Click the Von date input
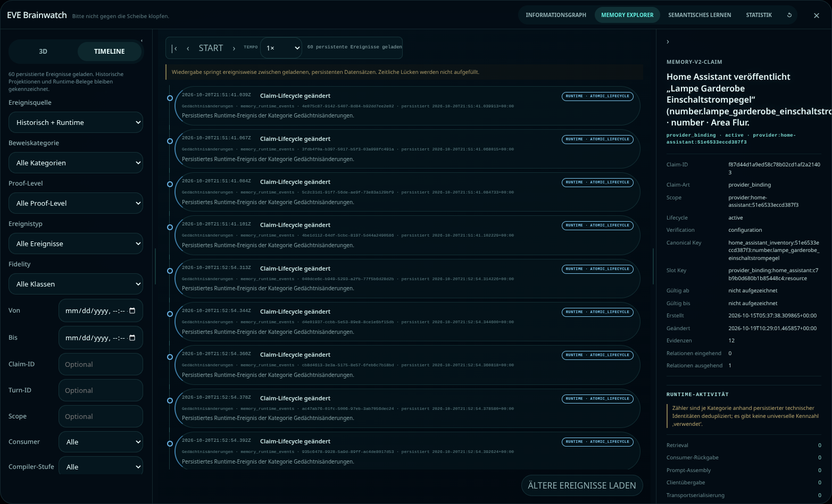 tap(101, 310)
